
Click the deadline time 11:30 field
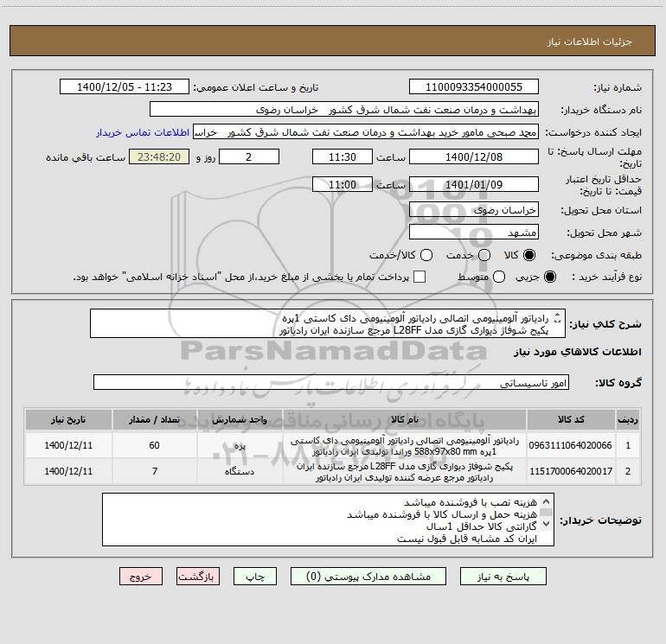pyautogui.click(x=343, y=156)
